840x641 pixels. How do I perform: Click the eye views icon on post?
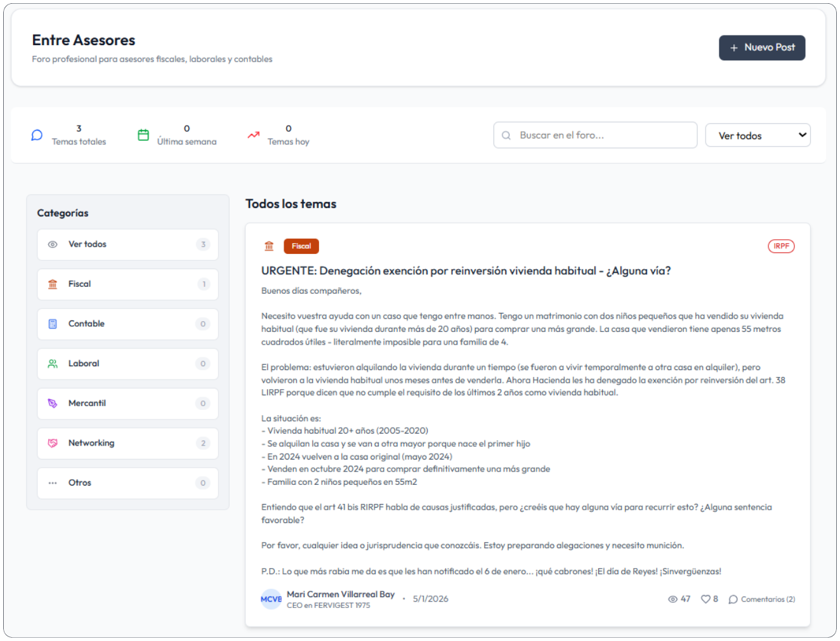coord(673,599)
